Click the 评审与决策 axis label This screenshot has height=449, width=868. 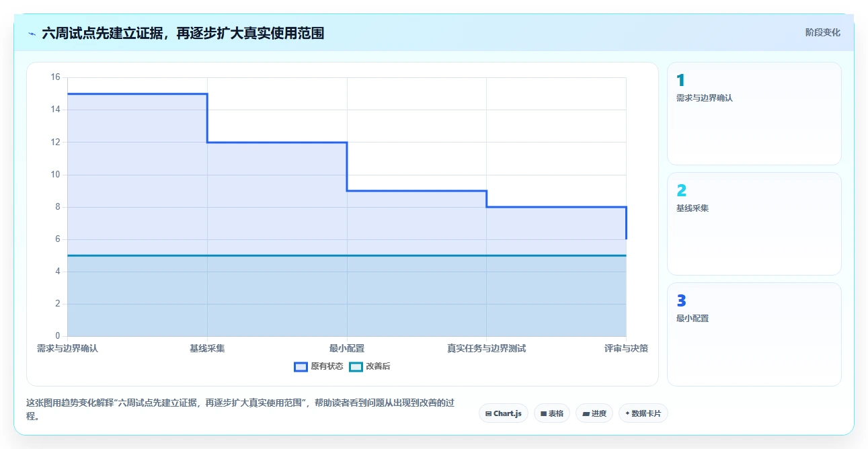coord(626,348)
